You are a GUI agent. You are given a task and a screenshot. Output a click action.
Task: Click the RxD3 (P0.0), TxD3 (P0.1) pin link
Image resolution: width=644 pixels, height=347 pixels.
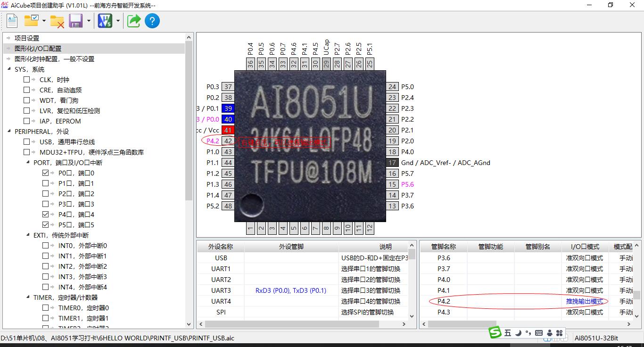pos(290,290)
